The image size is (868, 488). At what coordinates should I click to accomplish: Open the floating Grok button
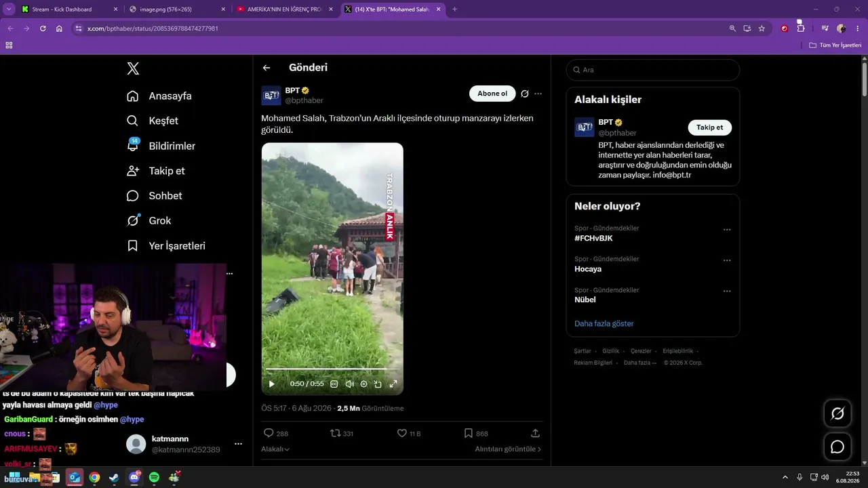coord(837,413)
